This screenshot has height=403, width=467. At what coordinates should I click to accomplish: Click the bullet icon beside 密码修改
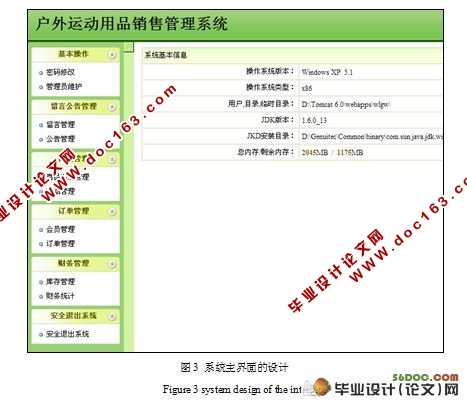click(41, 73)
